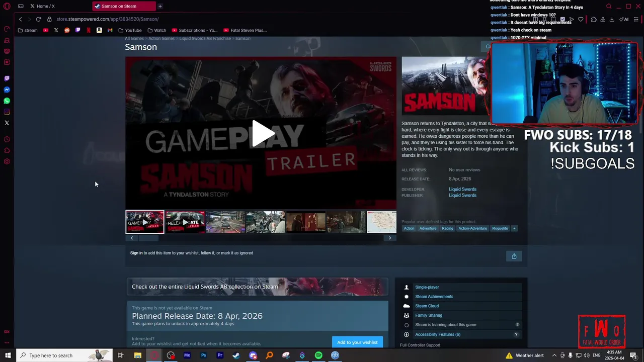
Task: Click the Sign in link
Action: 136,253
